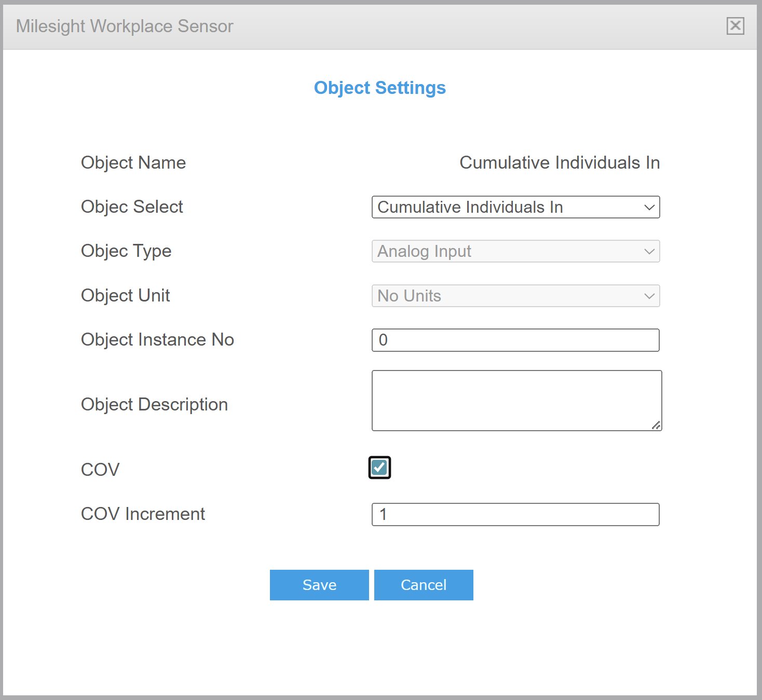Open the No Units dropdown

[515, 296]
